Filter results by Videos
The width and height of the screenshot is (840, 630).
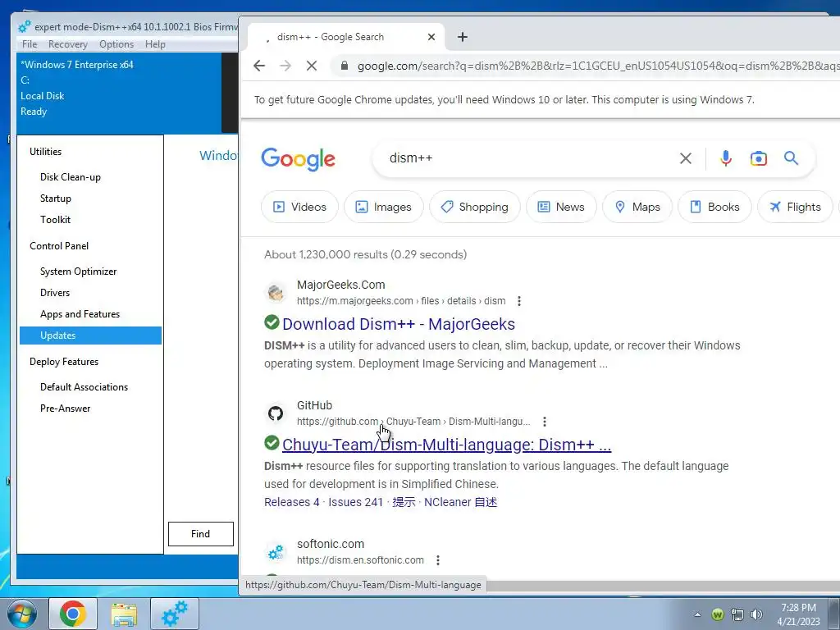coord(300,207)
